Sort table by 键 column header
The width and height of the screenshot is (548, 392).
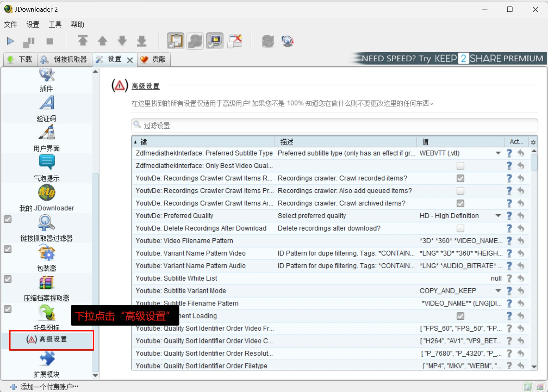pos(204,142)
